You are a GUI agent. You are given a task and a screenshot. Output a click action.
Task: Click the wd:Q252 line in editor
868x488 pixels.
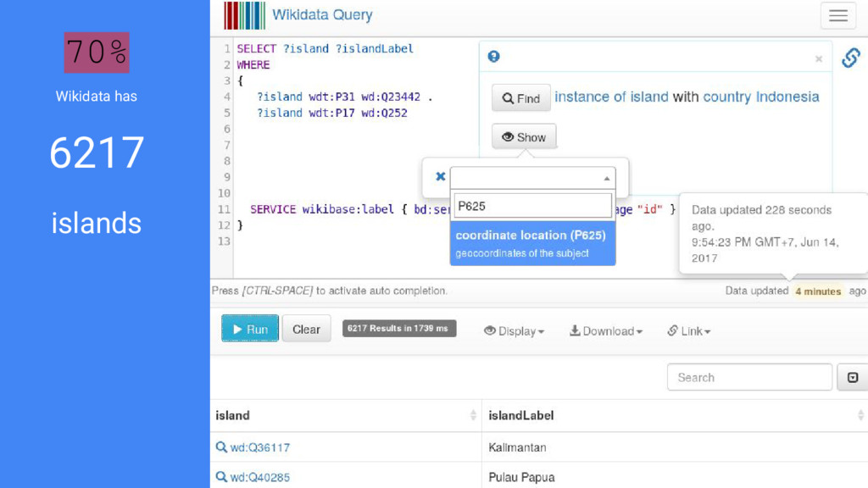(331, 113)
